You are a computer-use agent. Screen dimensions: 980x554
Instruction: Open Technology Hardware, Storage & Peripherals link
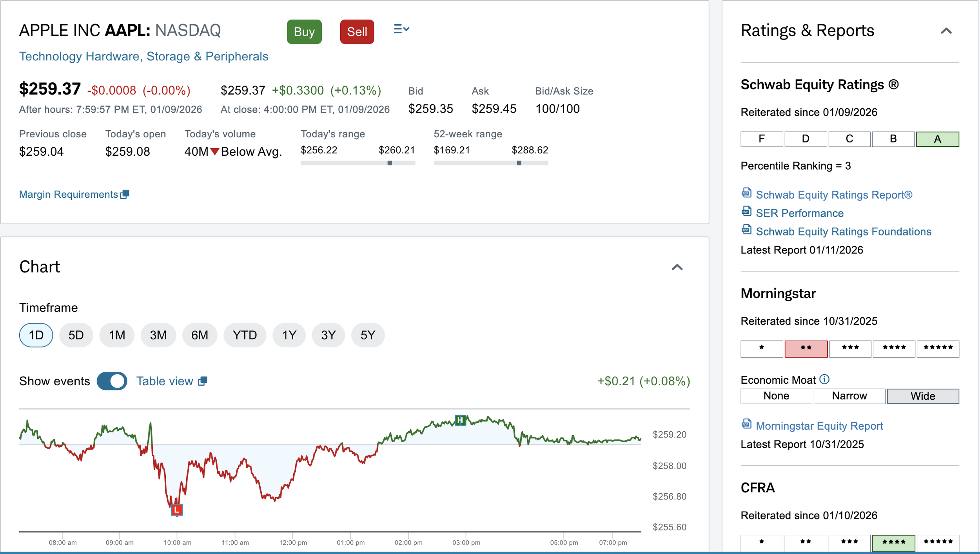[x=143, y=56]
